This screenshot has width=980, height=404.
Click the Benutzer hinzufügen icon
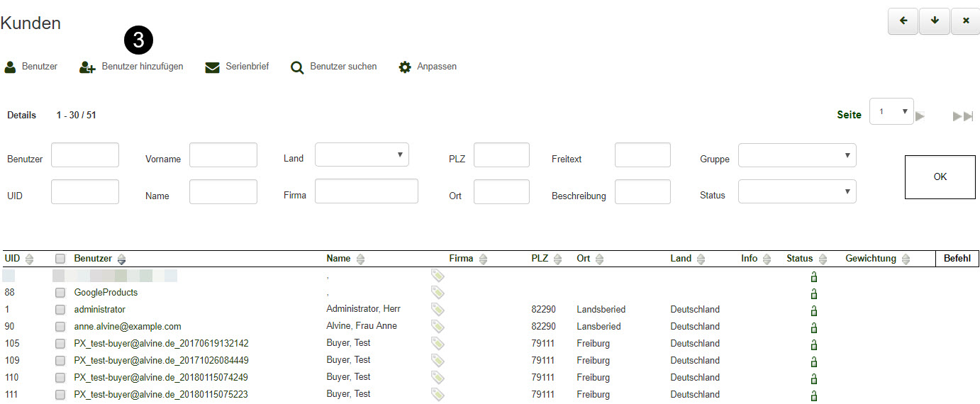pyautogui.click(x=87, y=67)
